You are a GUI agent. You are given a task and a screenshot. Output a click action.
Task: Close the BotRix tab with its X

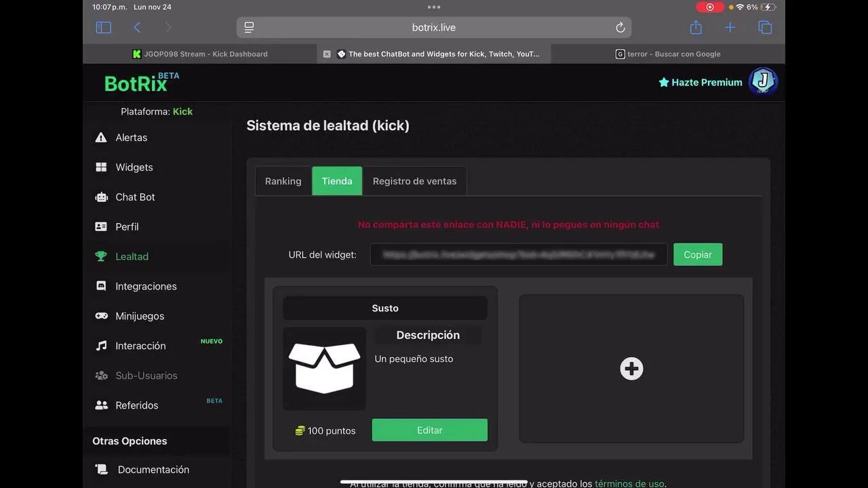pos(327,54)
